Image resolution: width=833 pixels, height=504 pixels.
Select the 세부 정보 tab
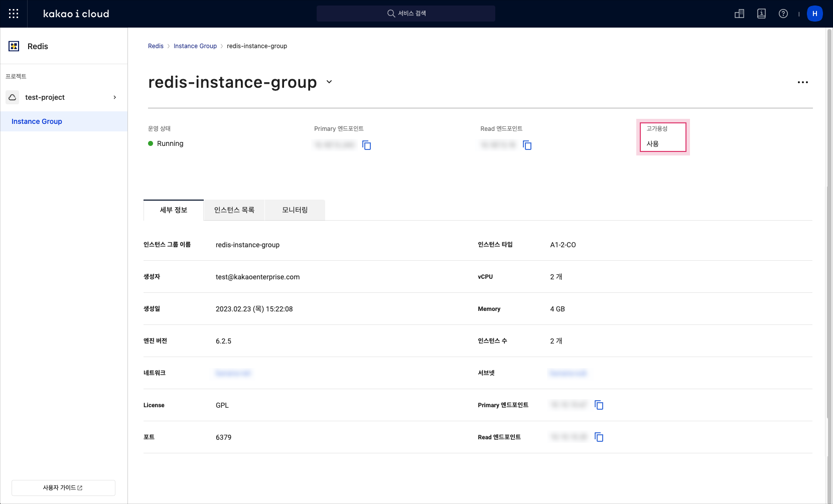pyautogui.click(x=174, y=210)
